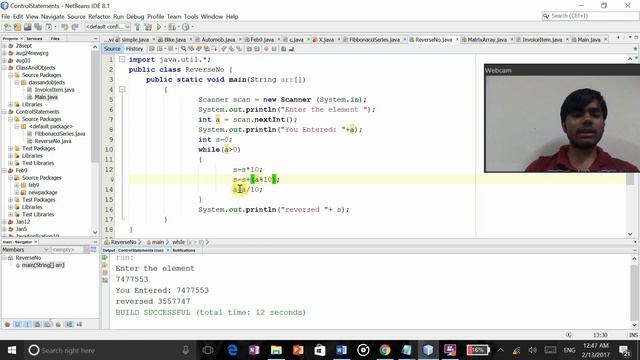
Task: Click the New Project toolbar icon
Action: pyautogui.click(x=17, y=27)
